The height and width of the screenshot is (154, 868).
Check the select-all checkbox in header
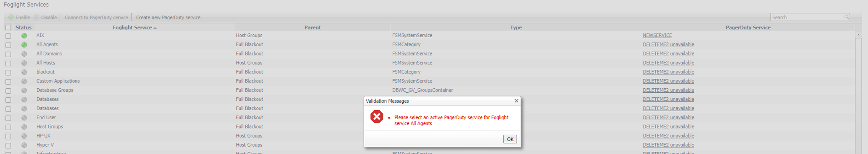[8, 27]
